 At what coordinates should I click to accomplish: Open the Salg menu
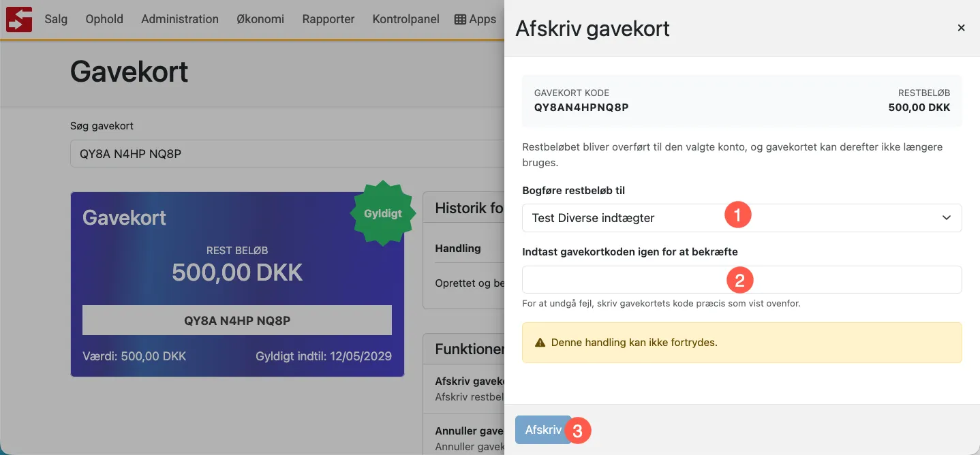coord(56,19)
